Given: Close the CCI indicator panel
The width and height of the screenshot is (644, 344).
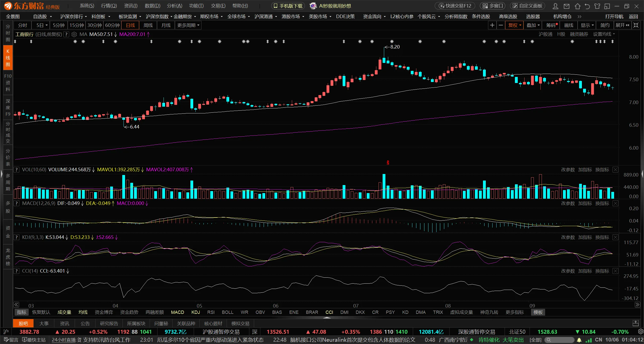Looking at the screenshot, I should click(x=615, y=271).
